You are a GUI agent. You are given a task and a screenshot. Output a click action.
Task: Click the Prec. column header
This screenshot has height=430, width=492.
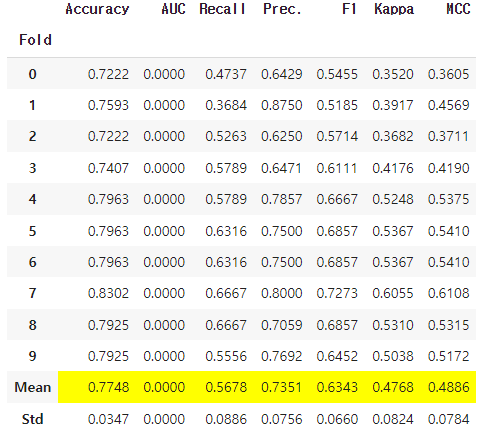282,9
